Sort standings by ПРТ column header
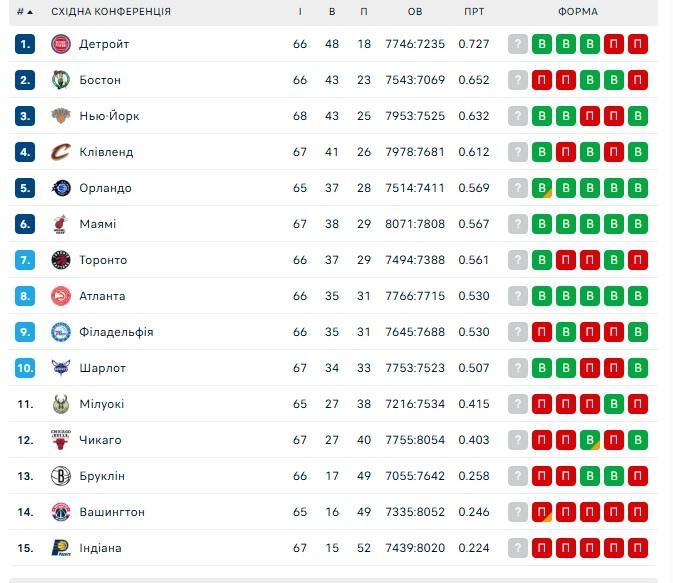The image size is (673, 583). [474, 12]
